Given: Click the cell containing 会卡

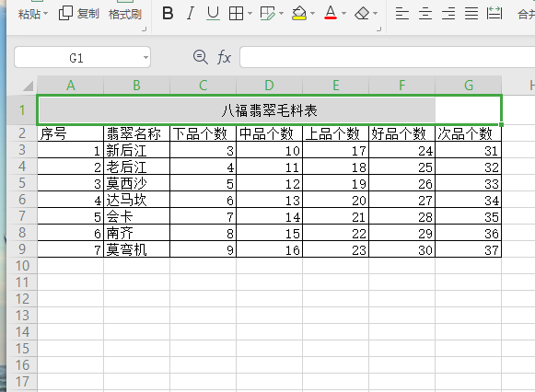Looking at the screenshot, I should pos(136,216).
